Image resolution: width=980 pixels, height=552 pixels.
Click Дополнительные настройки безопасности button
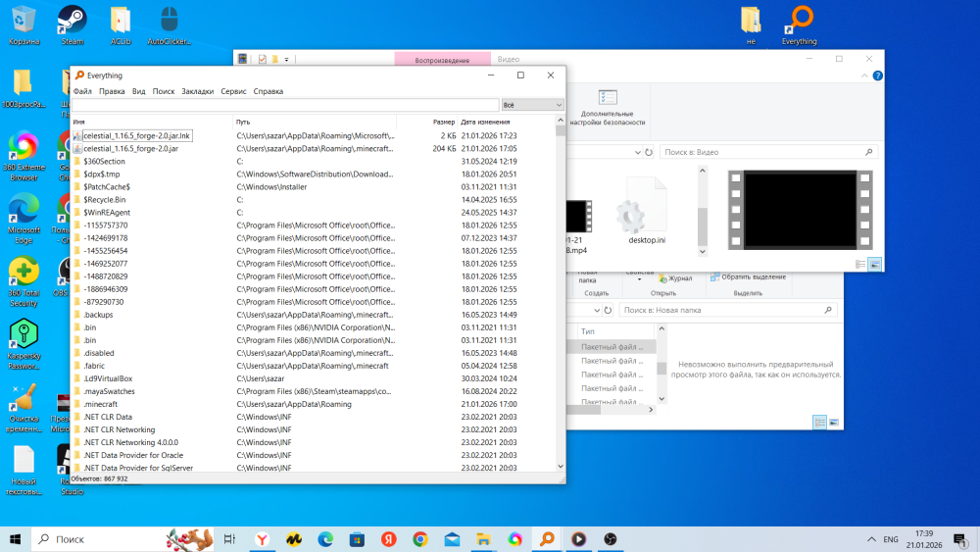click(608, 108)
